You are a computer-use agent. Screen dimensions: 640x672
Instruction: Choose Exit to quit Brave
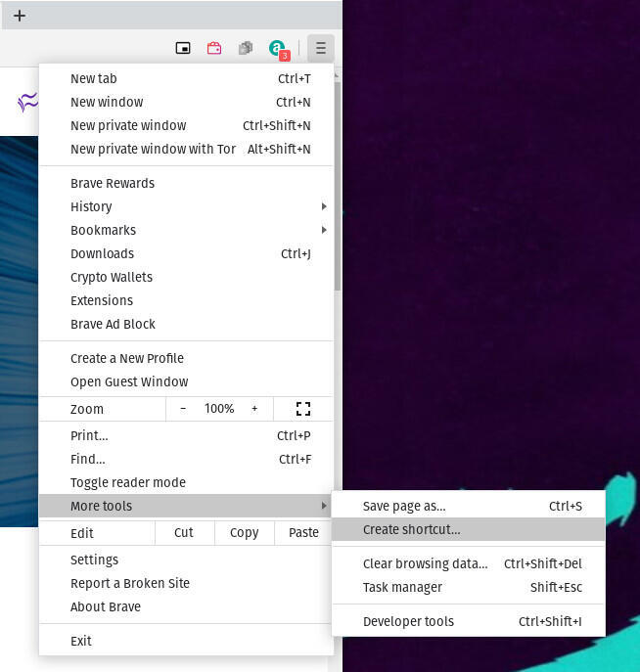[186, 641]
